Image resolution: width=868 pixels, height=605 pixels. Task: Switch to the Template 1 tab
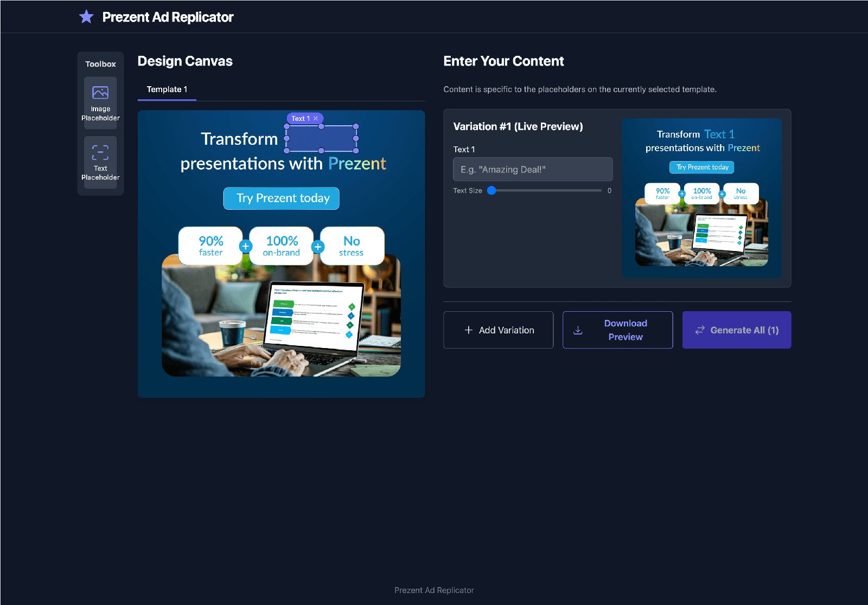pos(167,89)
